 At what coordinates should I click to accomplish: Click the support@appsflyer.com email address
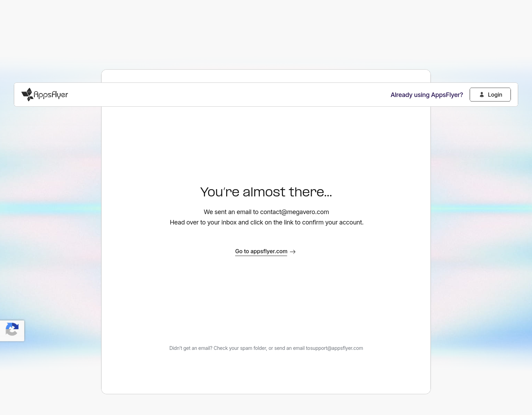click(x=337, y=348)
